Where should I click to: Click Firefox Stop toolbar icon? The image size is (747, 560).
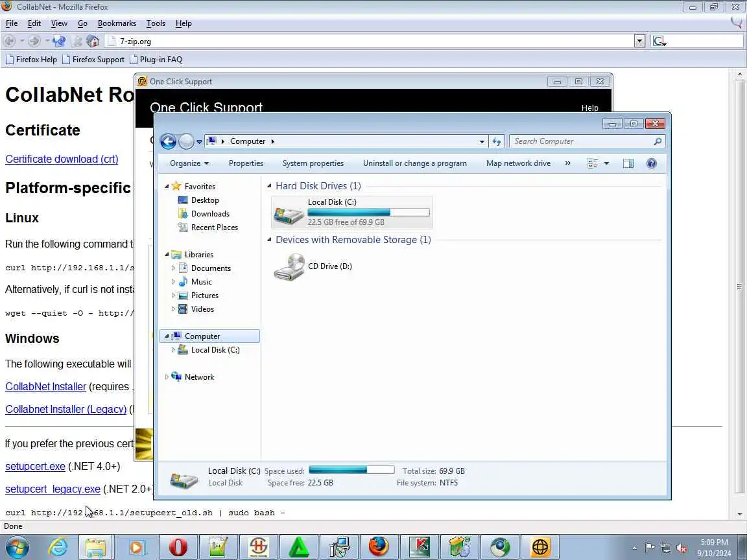[x=77, y=41]
